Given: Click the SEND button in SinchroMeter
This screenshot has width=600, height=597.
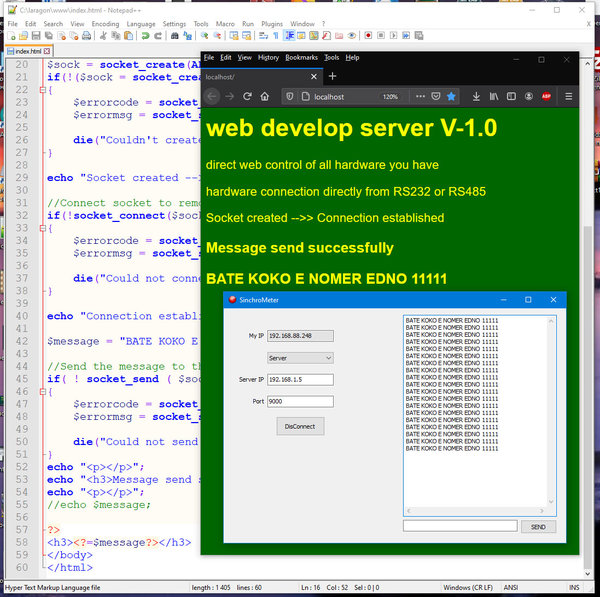Looking at the screenshot, I should coord(538,527).
